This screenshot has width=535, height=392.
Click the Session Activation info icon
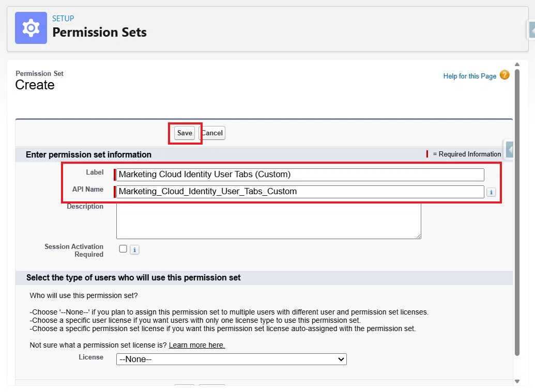(134, 250)
